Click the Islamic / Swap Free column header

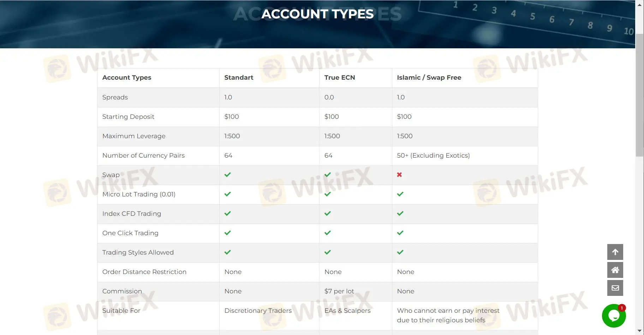pos(429,78)
